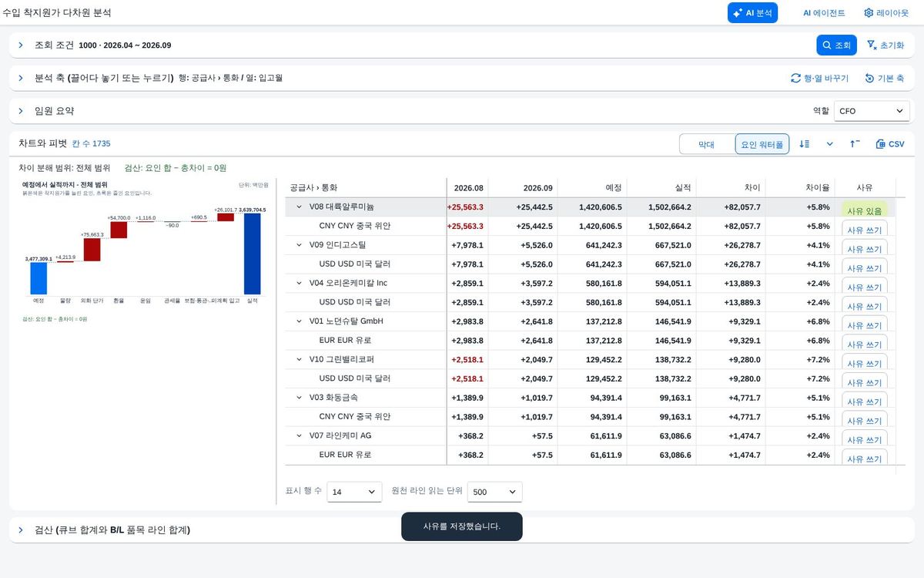Viewport: 924px width, 578px height.
Task: Expand the 검산 section at the bottom
Action: (21, 530)
